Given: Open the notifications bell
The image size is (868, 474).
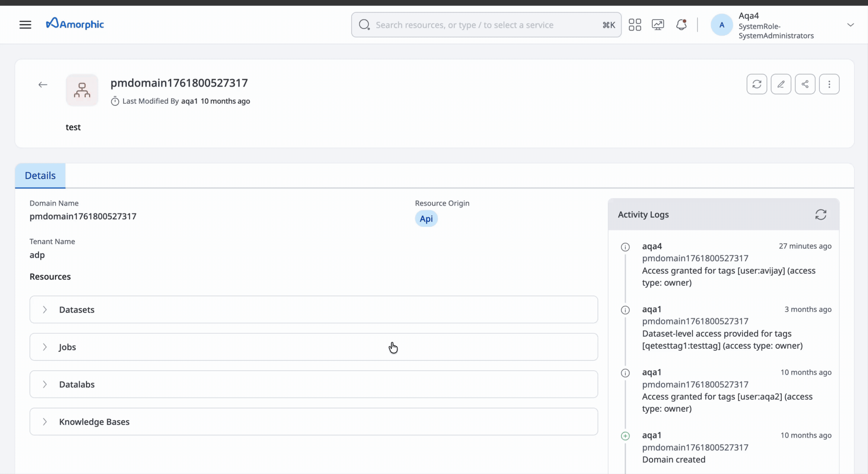Looking at the screenshot, I should pyautogui.click(x=681, y=25).
